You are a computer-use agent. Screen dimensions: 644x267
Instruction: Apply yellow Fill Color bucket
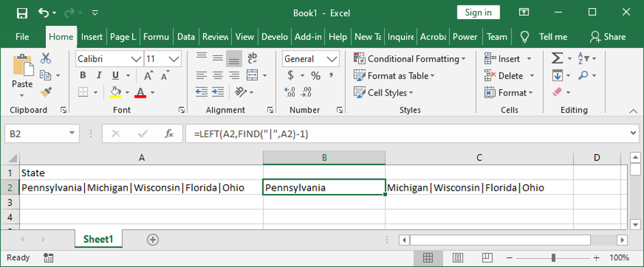pyautogui.click(x=115, y=92)
